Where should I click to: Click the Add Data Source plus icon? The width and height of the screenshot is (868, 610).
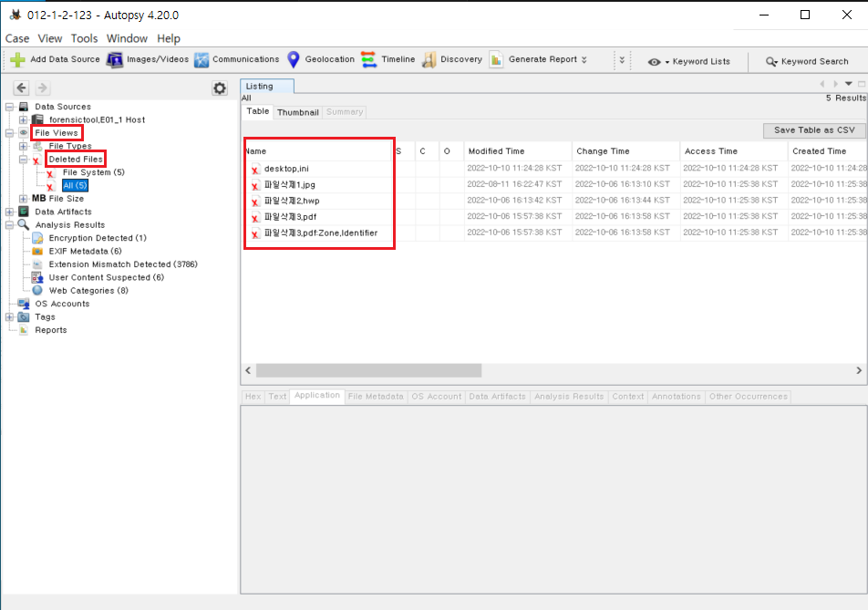17,60
